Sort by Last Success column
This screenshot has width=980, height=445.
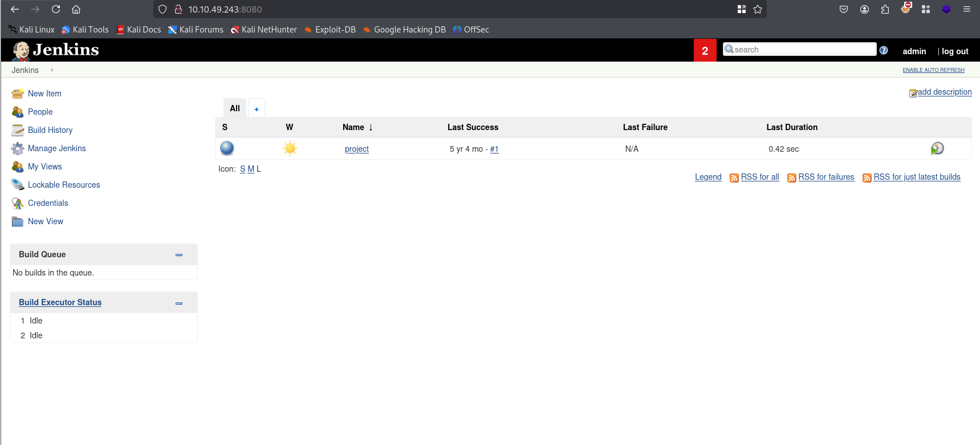coord(473,127)
